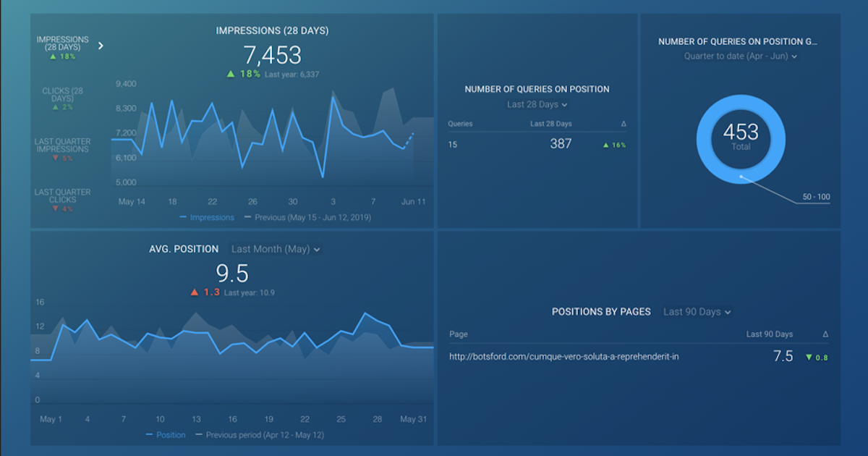Screen dimensions: 868x456
Task: Click the May 31 axis label on position chart
Action: tap(413, 419)
